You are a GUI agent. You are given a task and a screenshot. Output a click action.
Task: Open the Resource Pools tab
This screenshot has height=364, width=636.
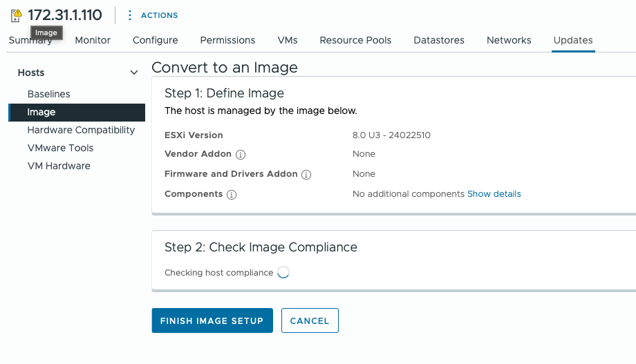coord(355,40)
